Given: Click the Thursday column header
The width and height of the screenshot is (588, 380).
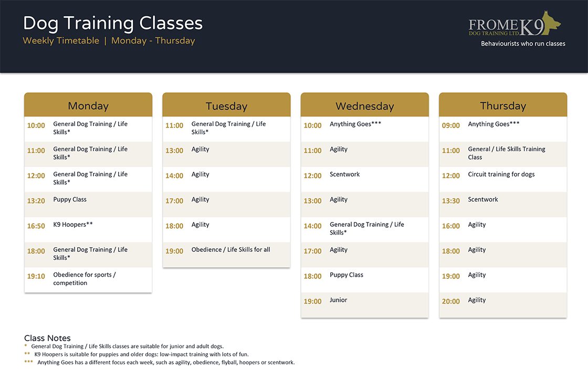Looking at the screenshot, I should point(503,104).
